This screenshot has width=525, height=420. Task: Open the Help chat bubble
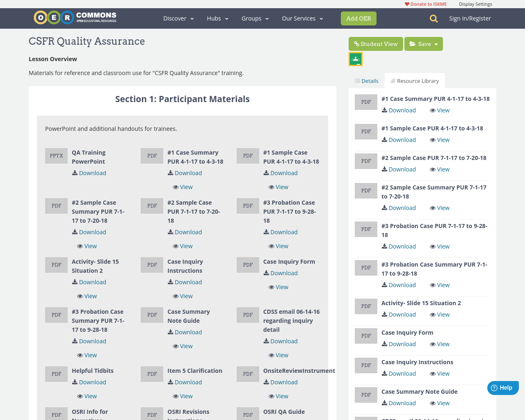coord(502,388)
